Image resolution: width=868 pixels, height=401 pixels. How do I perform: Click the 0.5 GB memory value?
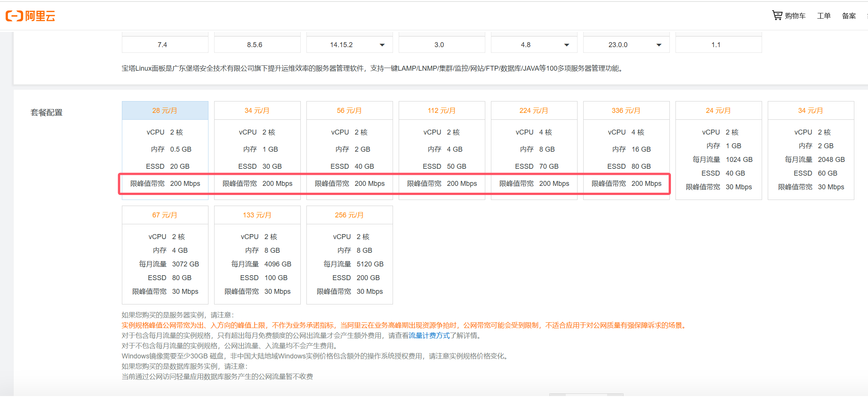pyautogui.click(x=180, y=149)
